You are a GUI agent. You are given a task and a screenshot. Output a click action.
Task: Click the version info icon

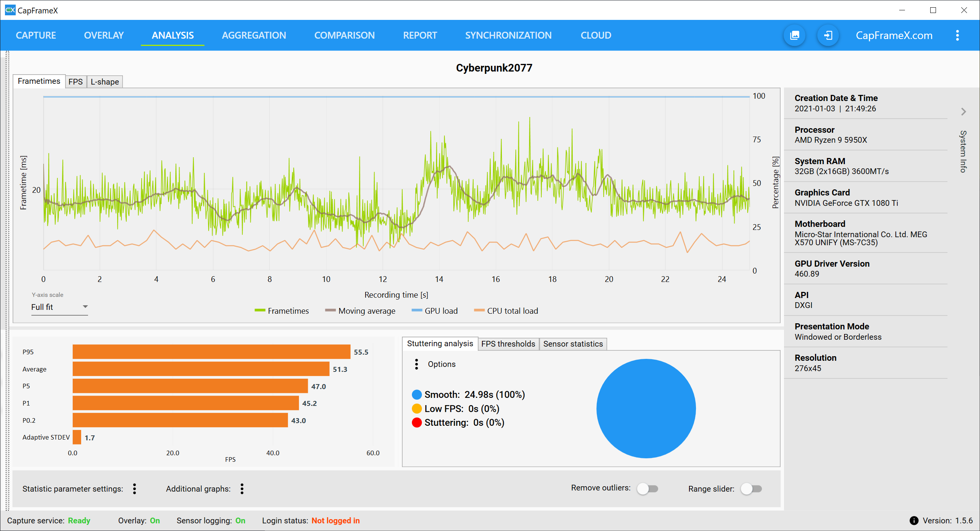(x=914, y=521)
